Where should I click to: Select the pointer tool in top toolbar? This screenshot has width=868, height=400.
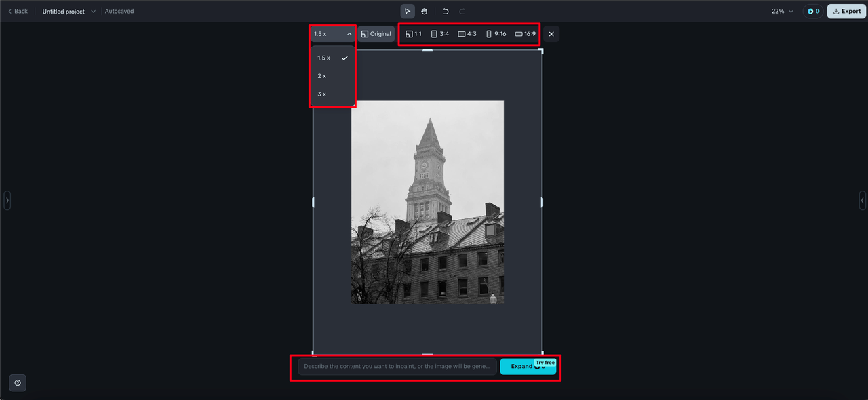click(x=408, y=11)
